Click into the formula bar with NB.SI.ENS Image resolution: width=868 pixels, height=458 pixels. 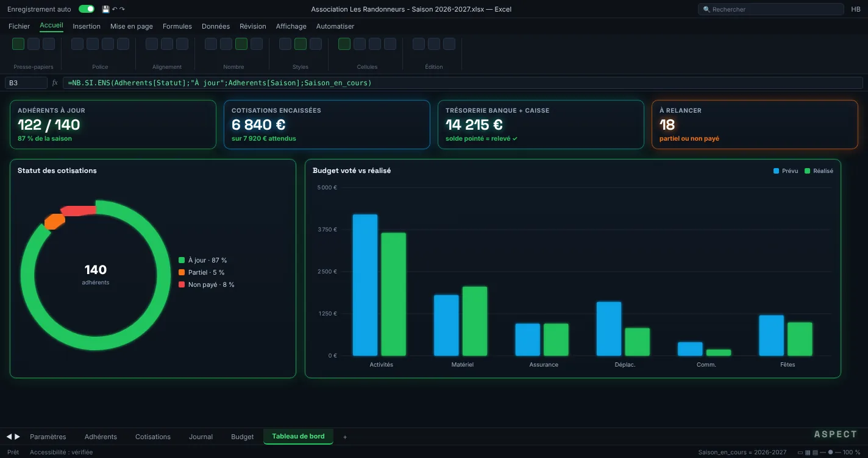(463, 83)
